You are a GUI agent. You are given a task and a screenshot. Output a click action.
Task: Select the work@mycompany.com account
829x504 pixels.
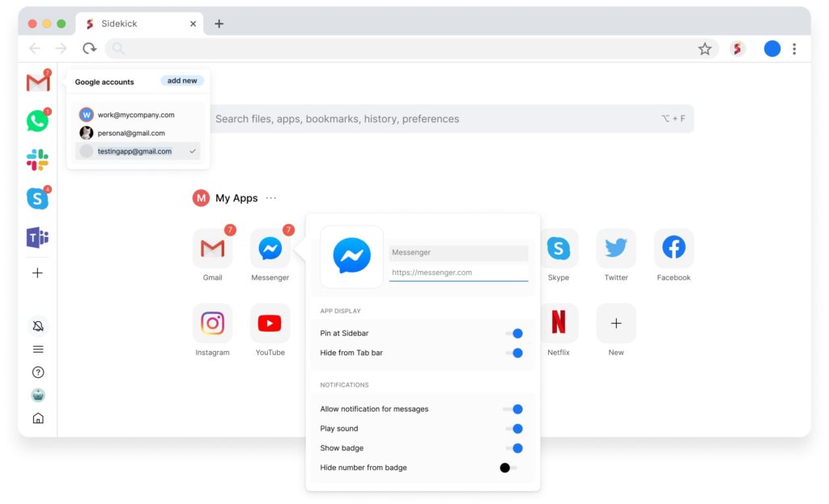click(135, 115)
